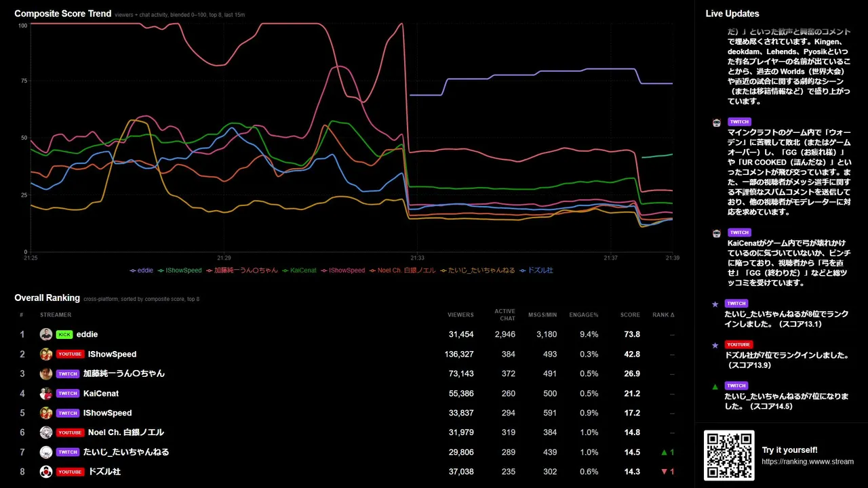Click the 37,038 viewers value
This screenshot has width=868, height=488.
[x=461, y=472]
